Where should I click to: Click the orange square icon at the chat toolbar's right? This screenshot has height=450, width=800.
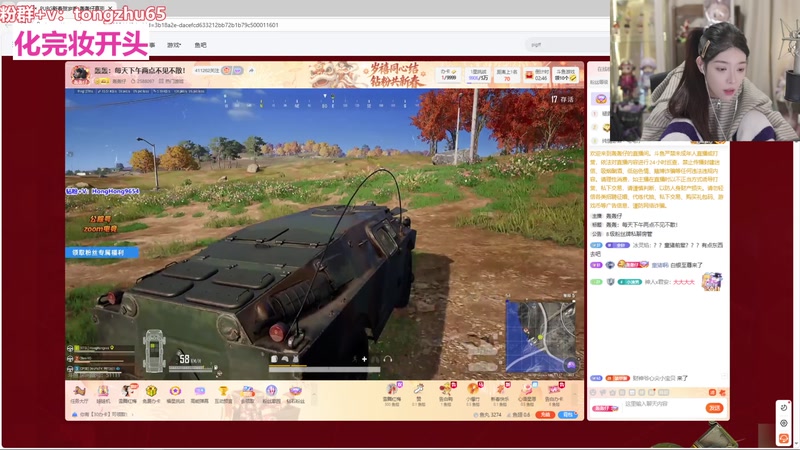(x=712, y=392)
